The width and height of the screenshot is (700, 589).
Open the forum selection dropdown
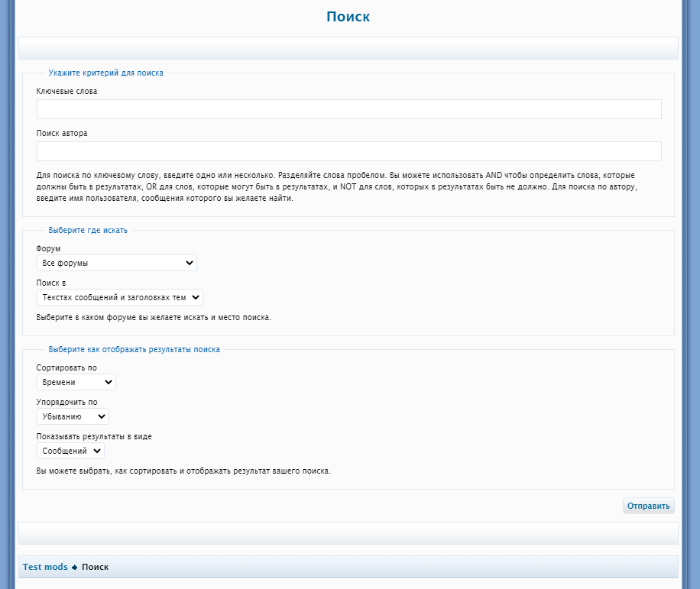coord(116,264)
